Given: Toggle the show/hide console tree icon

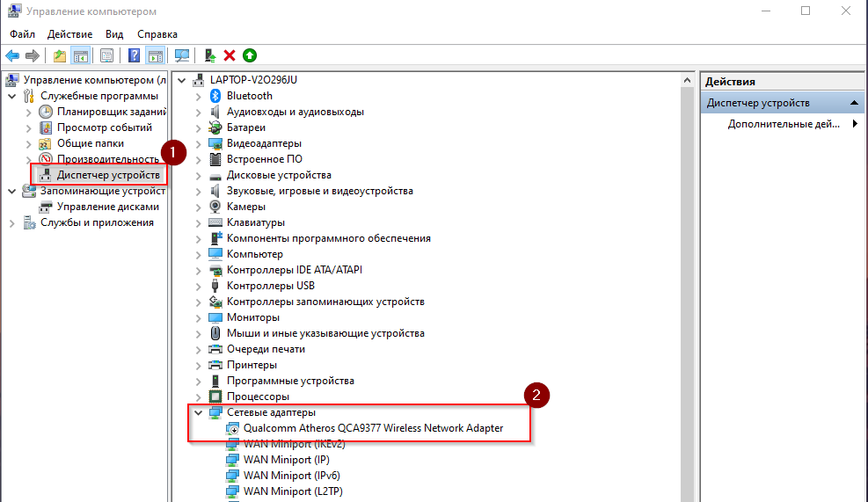Looking at the screenshot, I should point(81,55).
